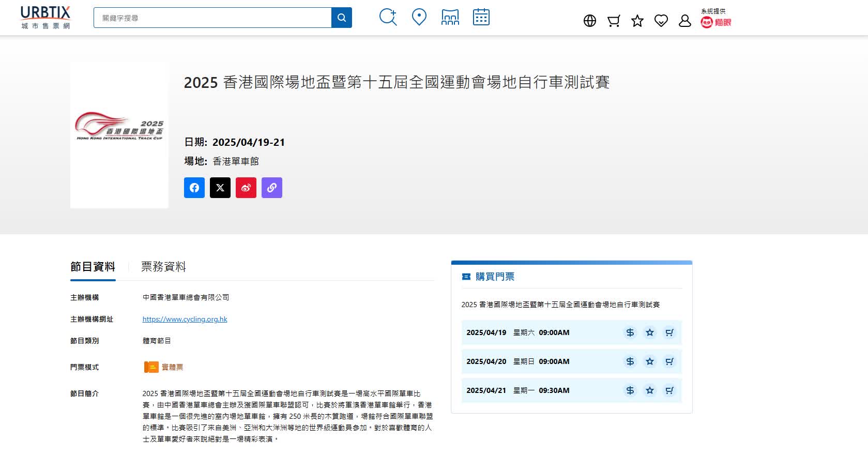
Task: Copy event link with purple link icon
Action: [272, 188]
